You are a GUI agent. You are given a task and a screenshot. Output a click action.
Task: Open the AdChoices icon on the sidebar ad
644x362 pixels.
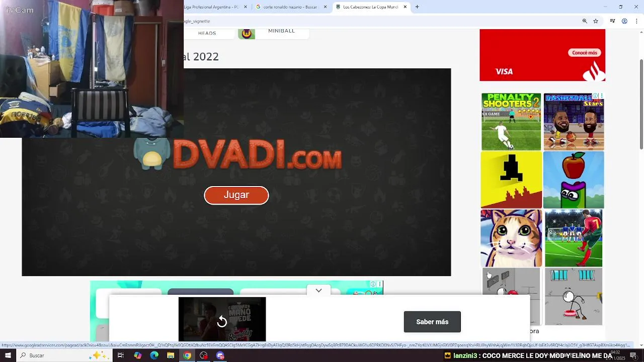(x=595, y=96)
